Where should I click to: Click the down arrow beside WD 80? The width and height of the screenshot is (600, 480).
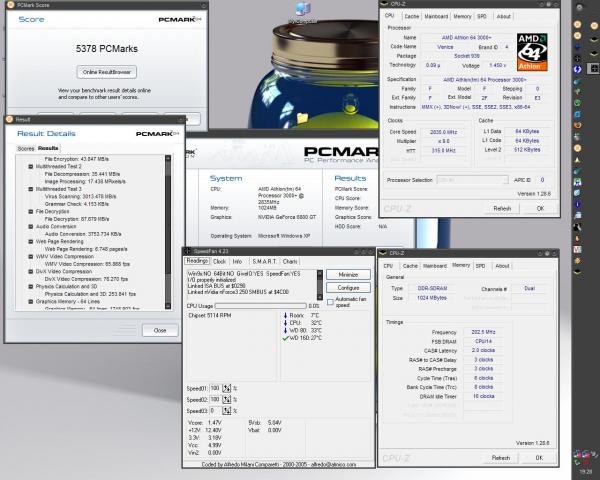(285, 330)
